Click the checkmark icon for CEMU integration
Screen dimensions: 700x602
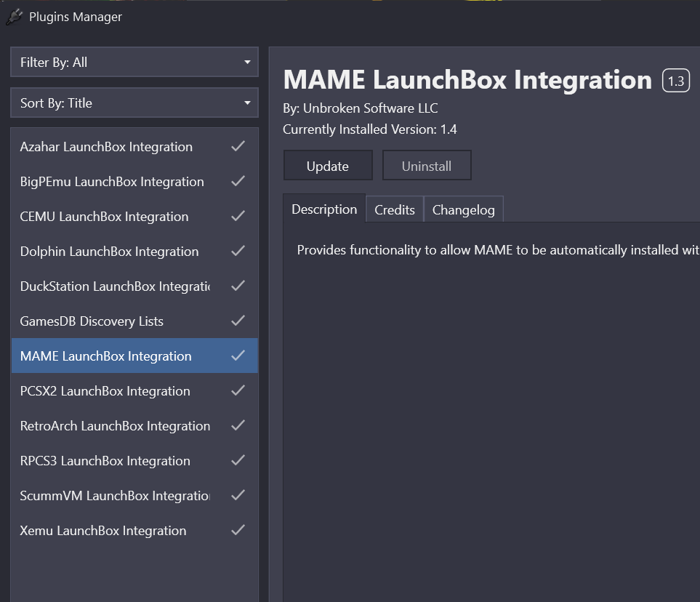click(238, 216)
